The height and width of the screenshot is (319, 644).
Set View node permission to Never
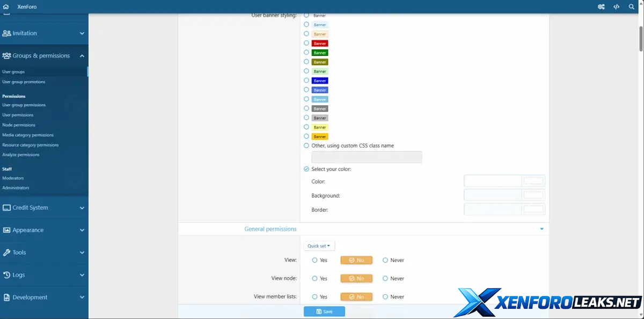385,279
